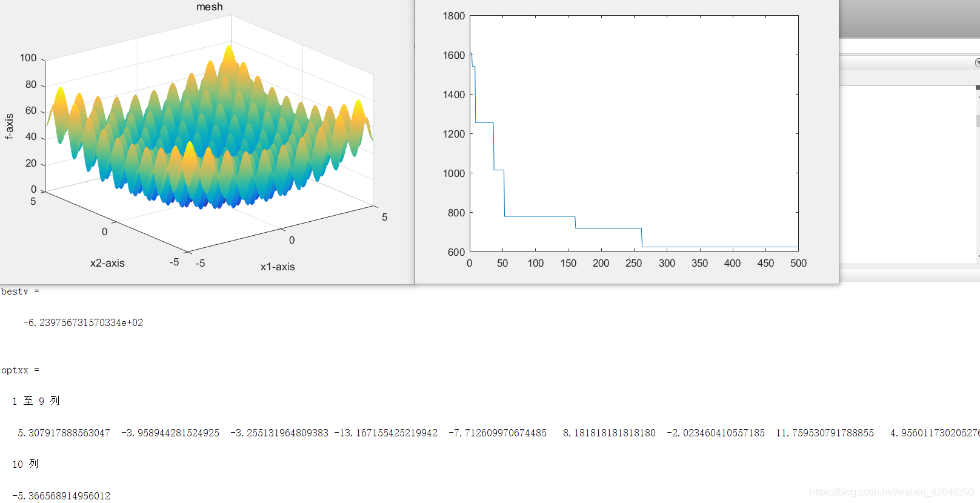Click the 1200 y-axis tick label
Image resolution: width=980 pixels, height=503 pixels.
(x=454, y=134)
